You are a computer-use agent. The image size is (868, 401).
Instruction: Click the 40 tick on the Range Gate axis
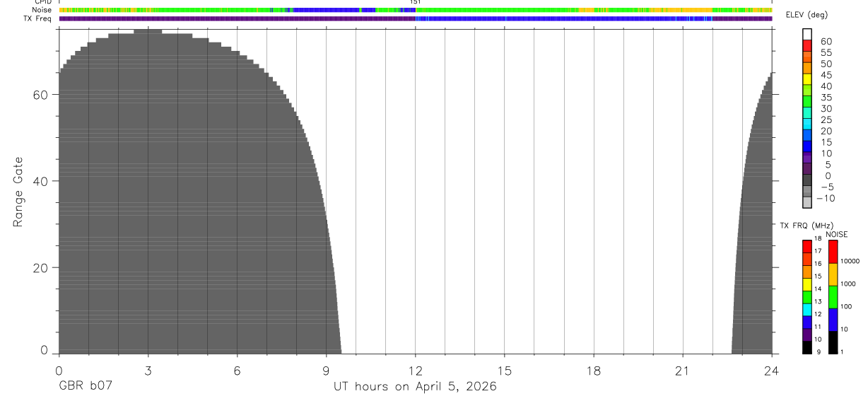point(42,181)
